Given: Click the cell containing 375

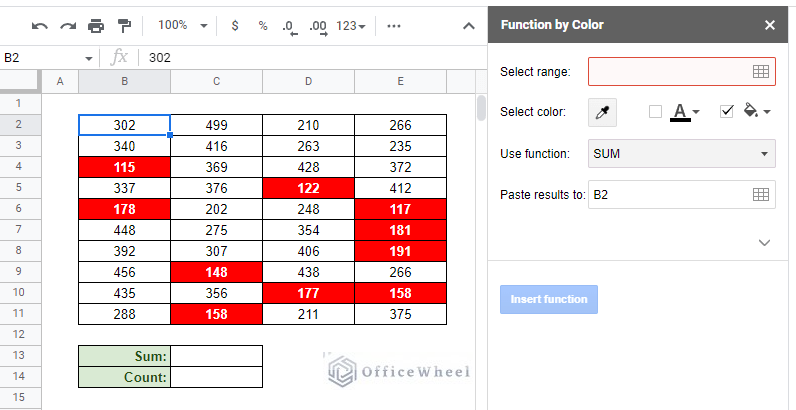Looking at the screenshot, I should [x=400, y=314].
